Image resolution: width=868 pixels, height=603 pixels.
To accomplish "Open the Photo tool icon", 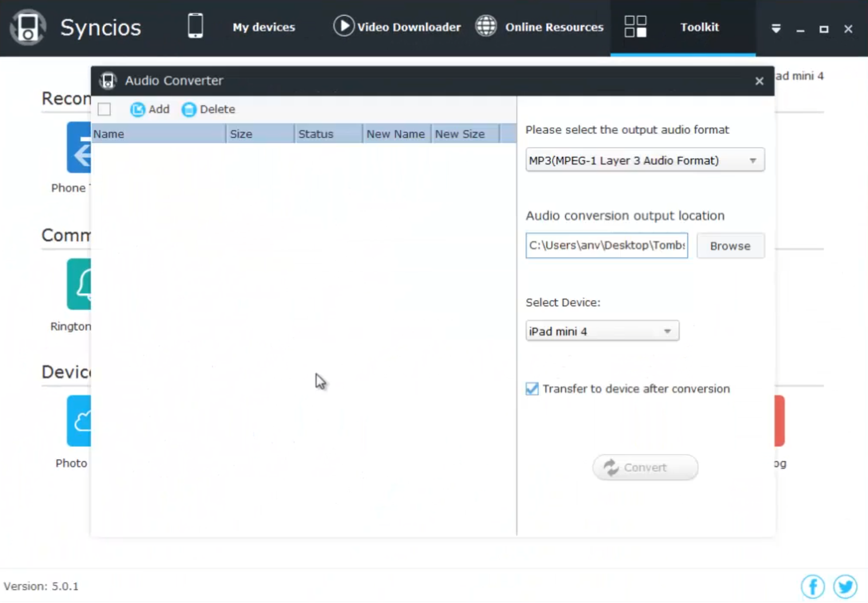I will pos(79,421).
